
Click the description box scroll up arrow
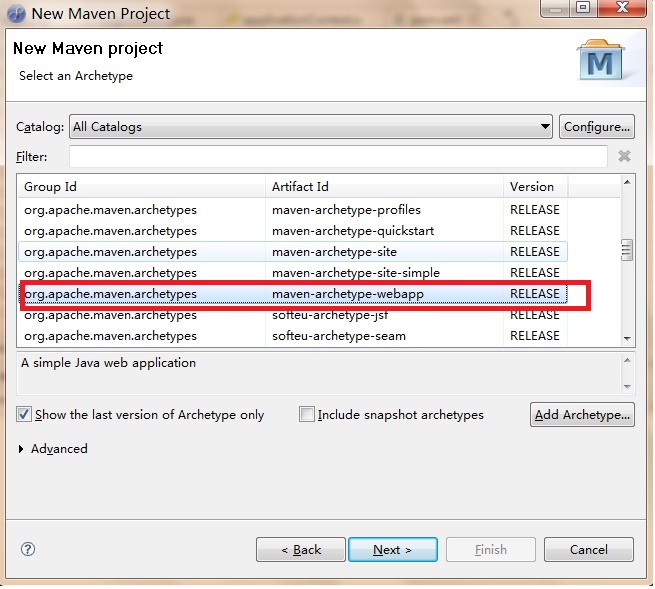click(627, 360)
